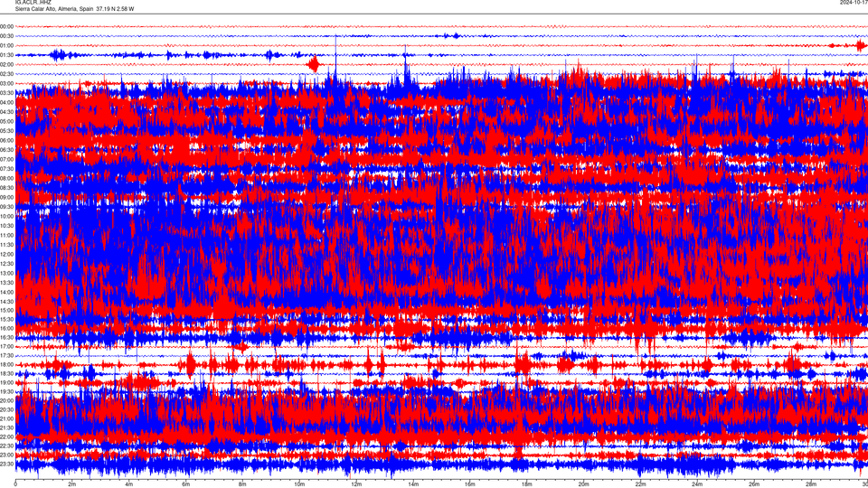Click the '18:00' time label
Viewport: 868px width, 488px height.
[x=7, y=364]
